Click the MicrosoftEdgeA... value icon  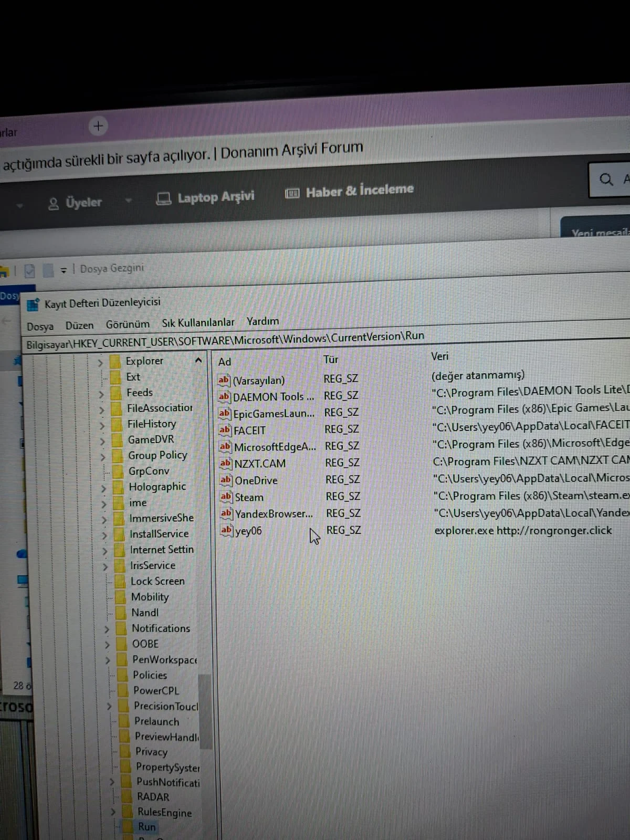point(226,447)
